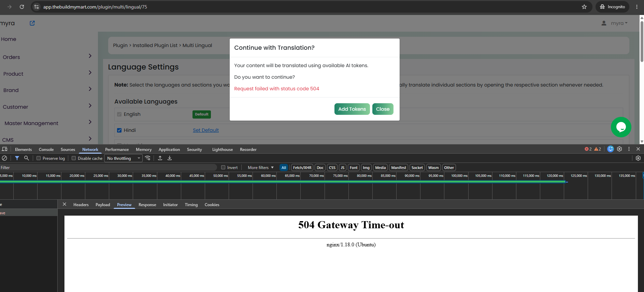644x292 pixels.
Task: Open the Headers tab of request
Action: (81, 205)
